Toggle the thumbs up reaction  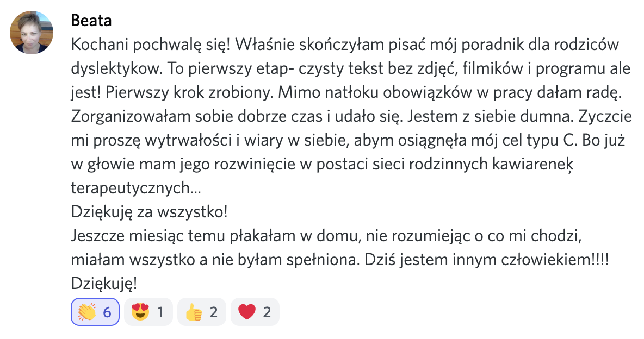(201, 312)
